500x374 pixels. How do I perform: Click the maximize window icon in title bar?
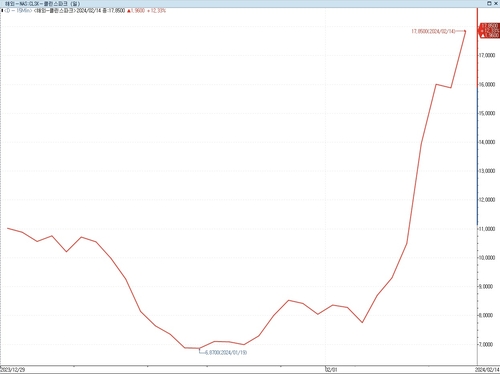click(x=489, y=3)
